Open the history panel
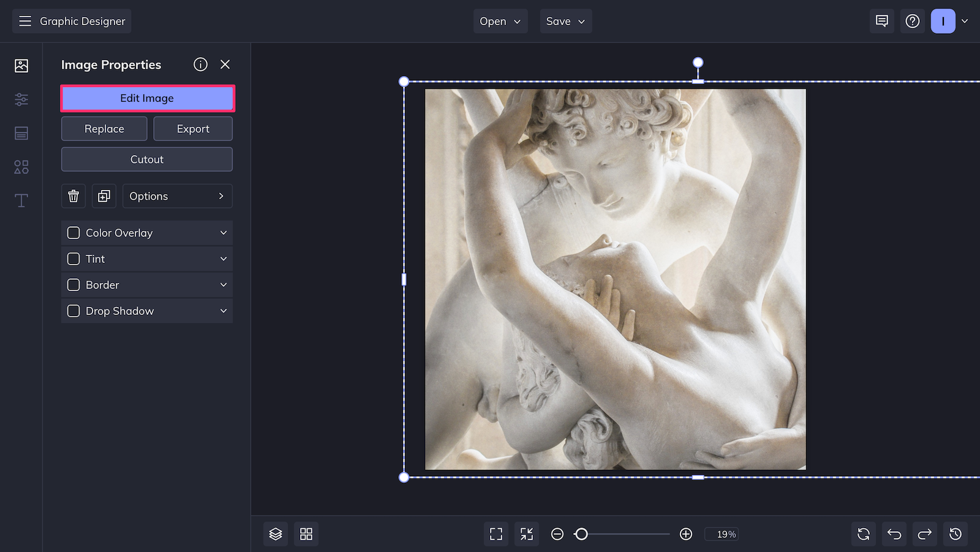 click(956, 534)
